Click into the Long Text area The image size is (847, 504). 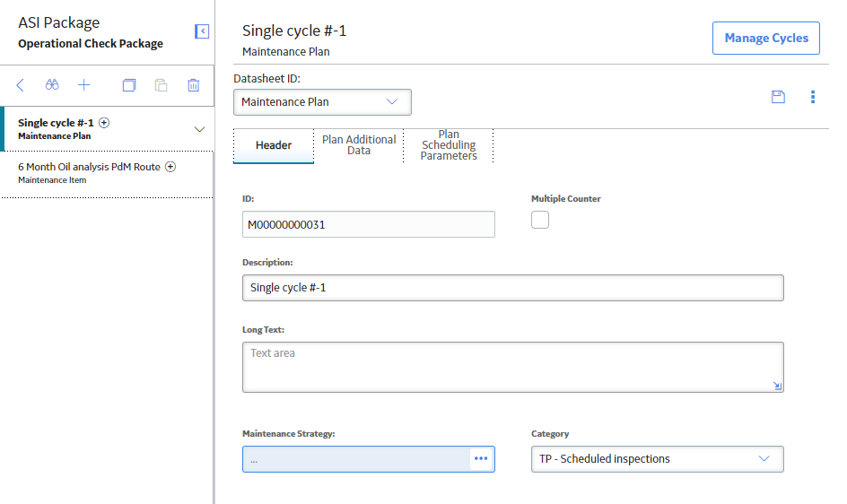[513, 368]
